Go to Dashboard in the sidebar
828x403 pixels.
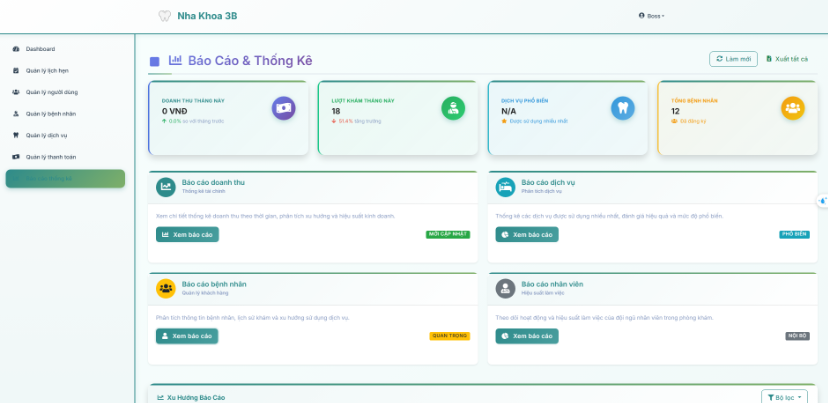click(x=40, y=49)
